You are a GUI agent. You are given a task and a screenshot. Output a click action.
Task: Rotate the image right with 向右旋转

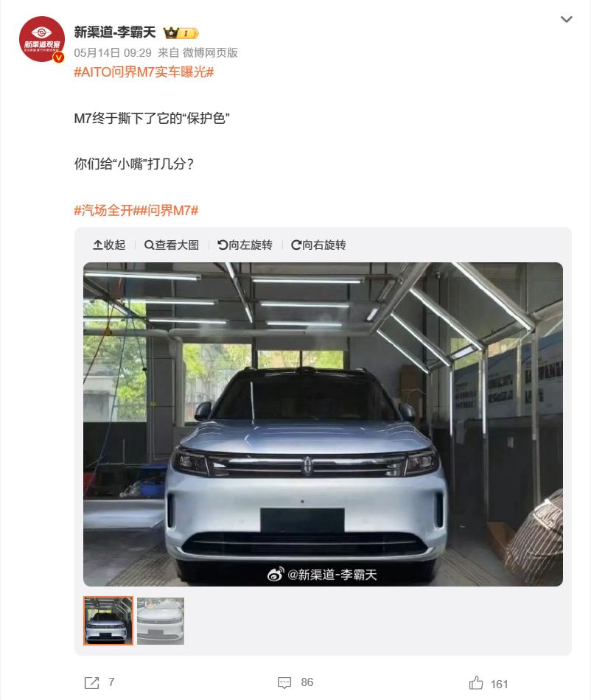tap(318, 245)
